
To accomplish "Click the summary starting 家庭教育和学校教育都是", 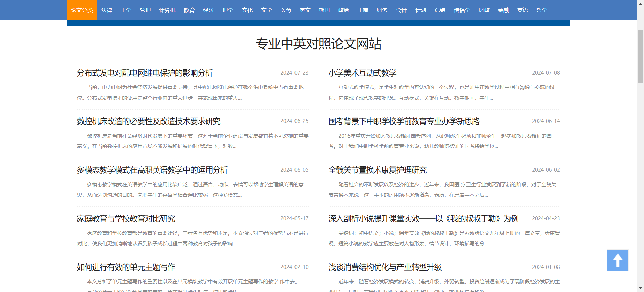I will pyautogui.click(x=193, y=238).
